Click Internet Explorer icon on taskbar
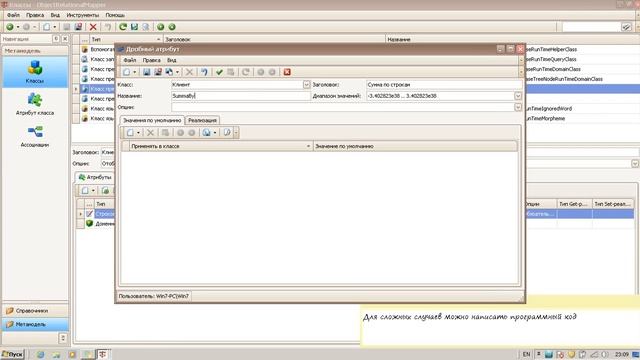This screenshot has height=360, width=640. [40, 354]
